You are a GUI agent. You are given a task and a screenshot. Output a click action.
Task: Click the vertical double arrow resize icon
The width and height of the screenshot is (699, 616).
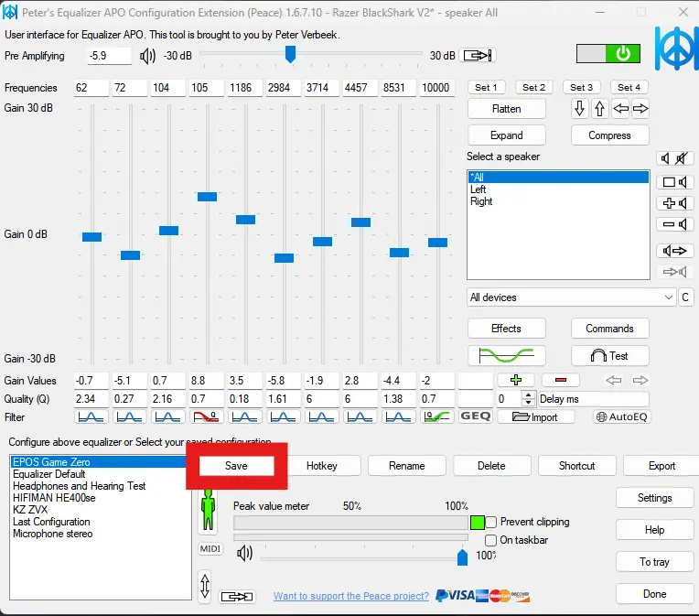click(x=205, y=586)
